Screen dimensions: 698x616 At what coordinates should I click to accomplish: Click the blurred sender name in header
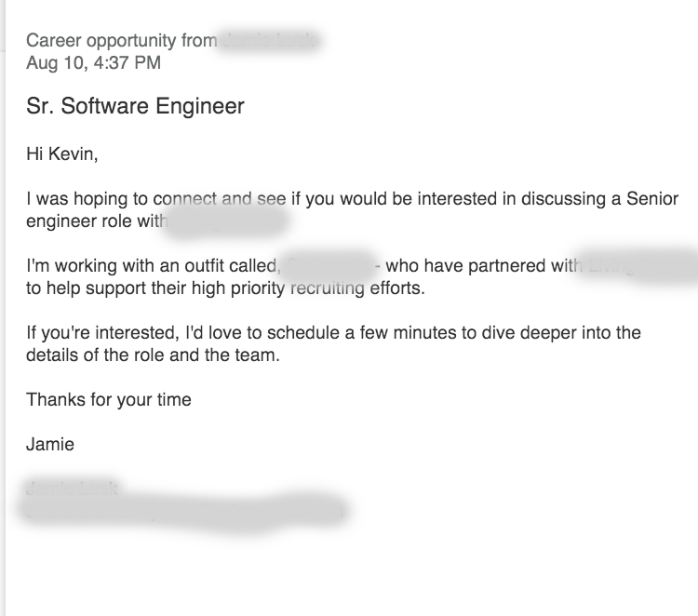click(x=270, y=41)
